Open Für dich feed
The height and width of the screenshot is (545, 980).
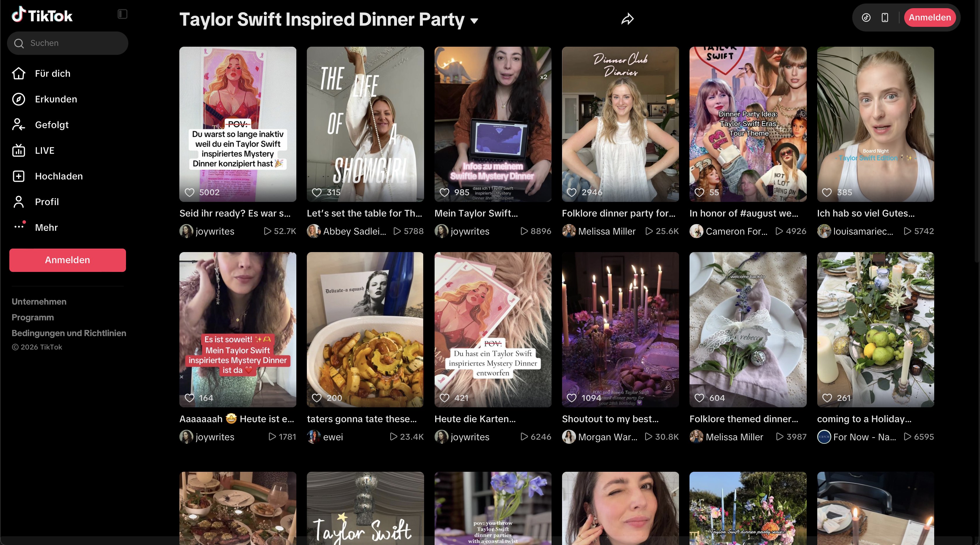pyautogui.click(x=52, y=74)
